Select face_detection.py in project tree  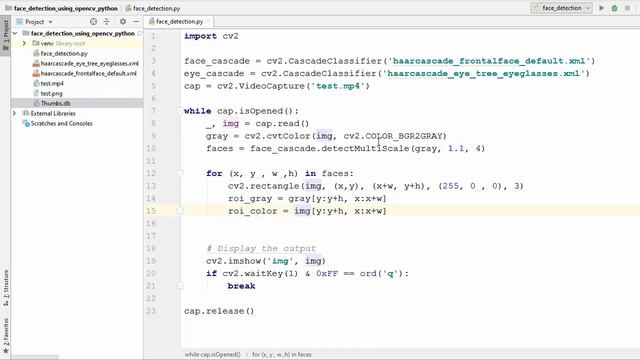[x=64, y=53]
